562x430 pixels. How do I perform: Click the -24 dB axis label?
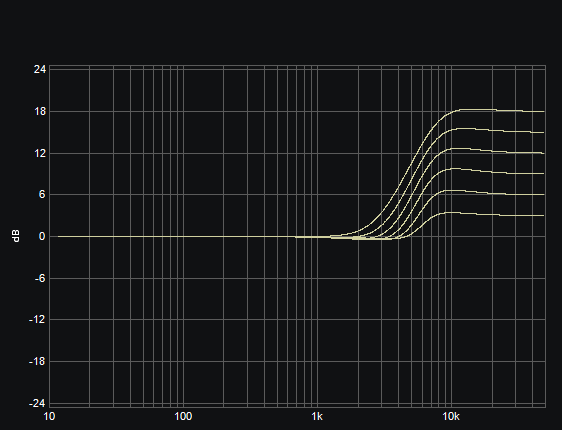(x=38, y=403)
